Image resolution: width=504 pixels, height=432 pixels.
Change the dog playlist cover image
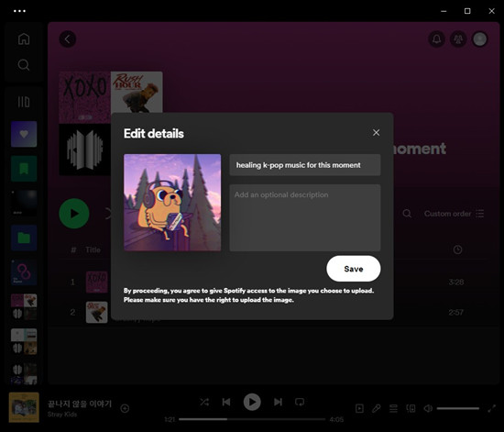[x=172, y=203]
